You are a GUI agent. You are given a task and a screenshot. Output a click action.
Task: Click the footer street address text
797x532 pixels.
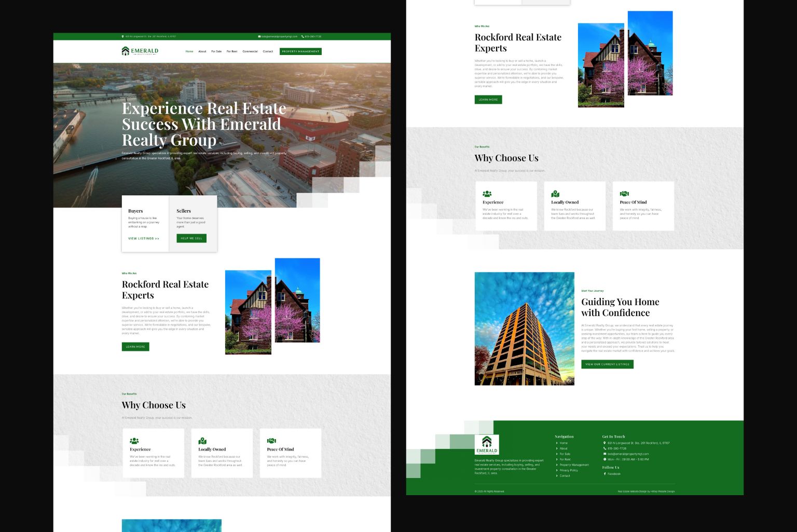(639, 443)
